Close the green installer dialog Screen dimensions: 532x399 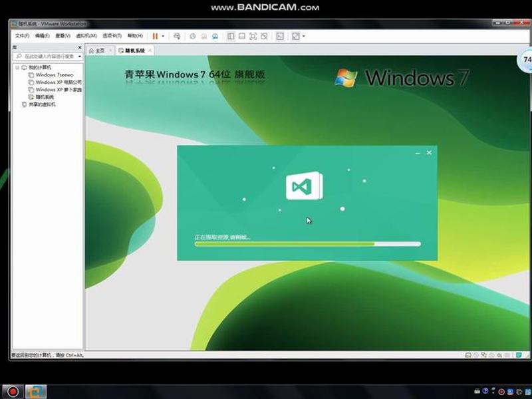coord(429,153)
